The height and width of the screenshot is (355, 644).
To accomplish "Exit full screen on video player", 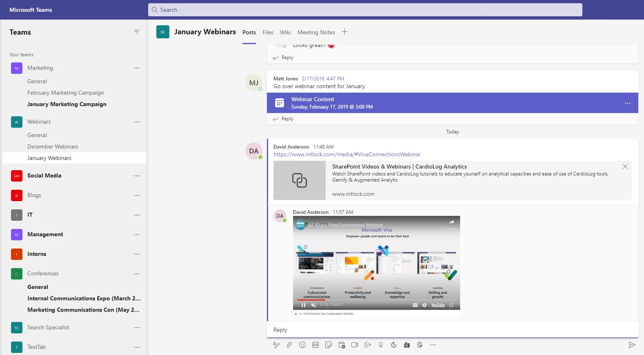I will [x=451, y=305].
